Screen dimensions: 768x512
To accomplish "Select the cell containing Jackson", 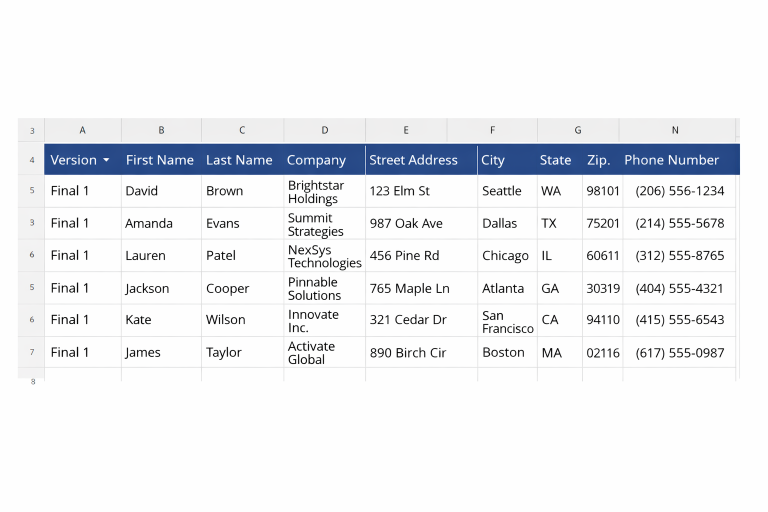I will coord(161,288).
